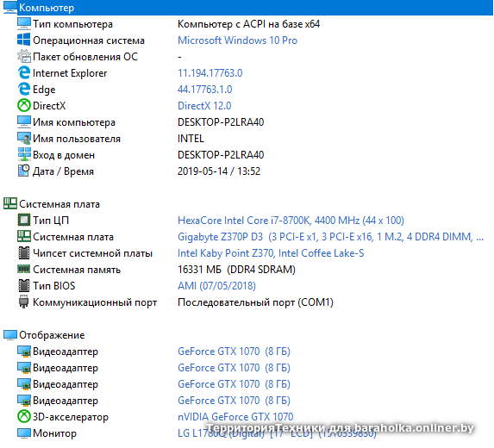Click the Internet Explorer icon

pos(24,72)
